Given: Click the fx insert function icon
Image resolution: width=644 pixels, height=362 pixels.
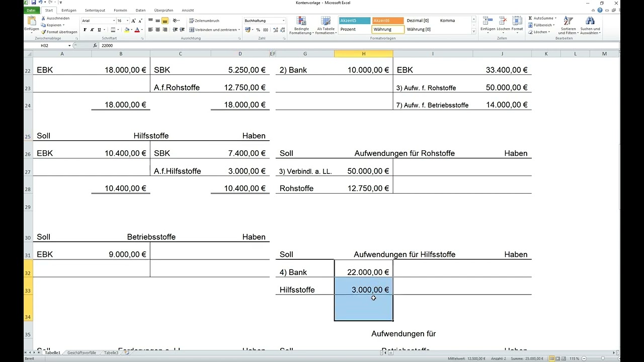Looking at the screenshot, I should pyautogui.click(x=95, y=45).
